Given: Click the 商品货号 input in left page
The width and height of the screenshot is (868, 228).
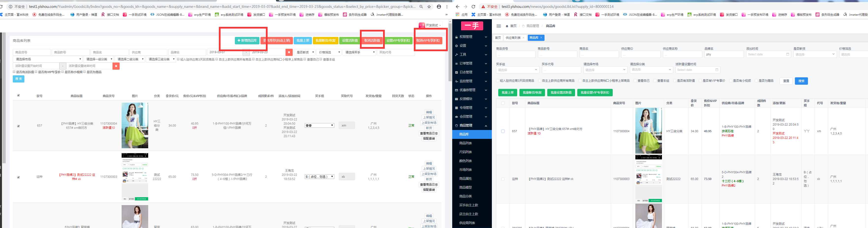Looking at the screenshot, I should [x=32, y=52].
